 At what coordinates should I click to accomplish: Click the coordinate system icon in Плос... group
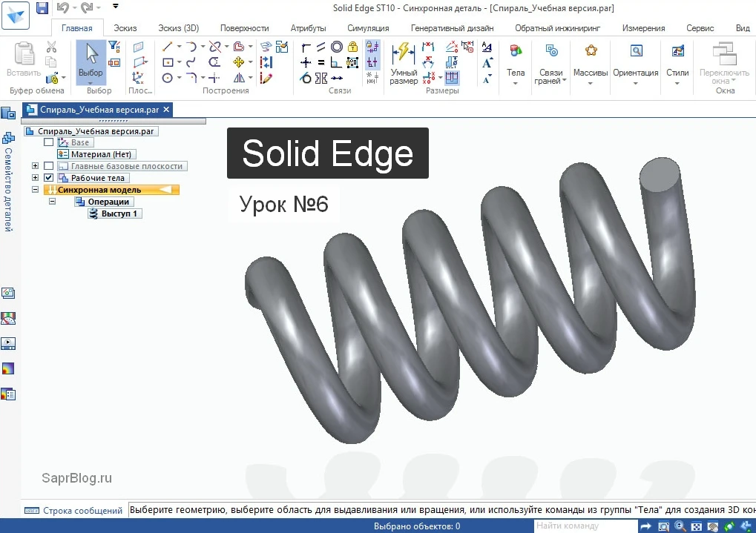point(138,78)
